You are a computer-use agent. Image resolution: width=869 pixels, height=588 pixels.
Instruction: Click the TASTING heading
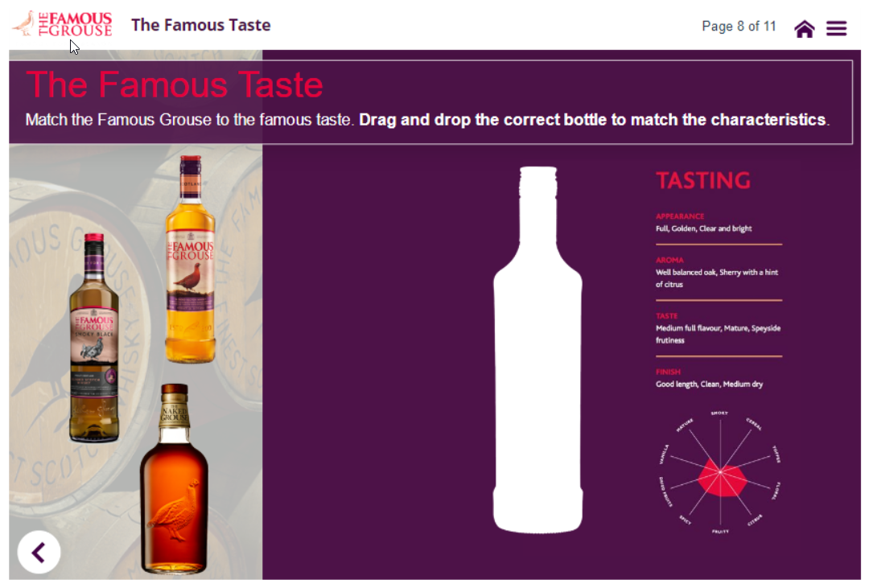(x=702, y=181)
